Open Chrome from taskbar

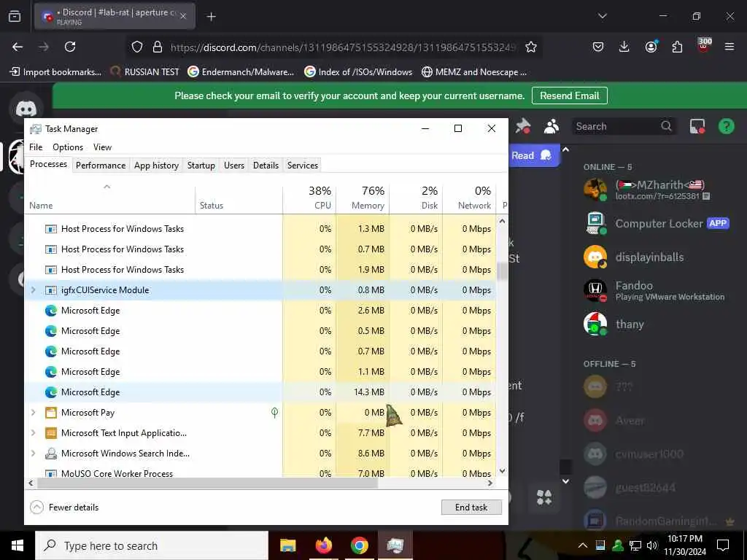coord(359,545)
